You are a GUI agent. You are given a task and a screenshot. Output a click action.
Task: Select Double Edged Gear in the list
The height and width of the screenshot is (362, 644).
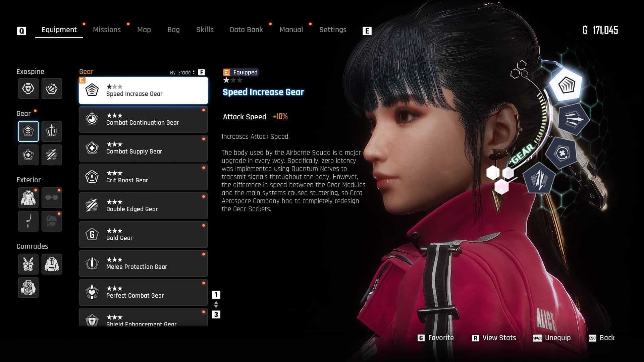143,206
